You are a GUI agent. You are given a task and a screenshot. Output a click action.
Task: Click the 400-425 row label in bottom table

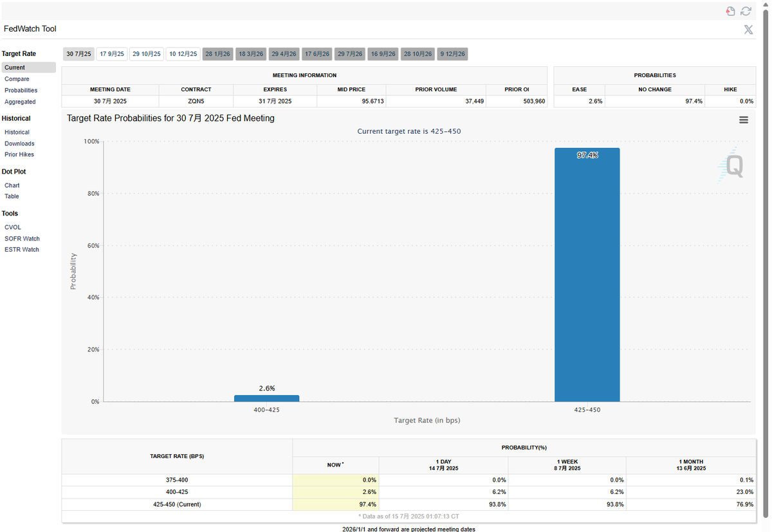click(177, 492)
